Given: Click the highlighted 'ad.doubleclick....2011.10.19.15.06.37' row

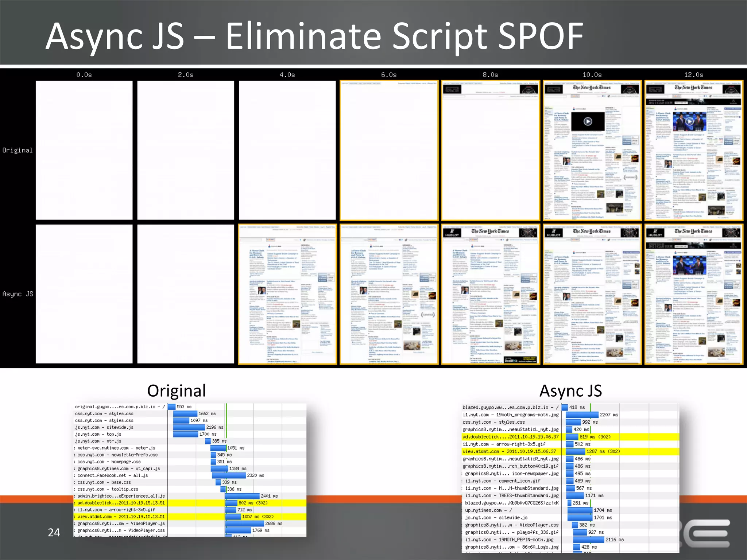Looking at the screenshot, I should coord(570,437).
